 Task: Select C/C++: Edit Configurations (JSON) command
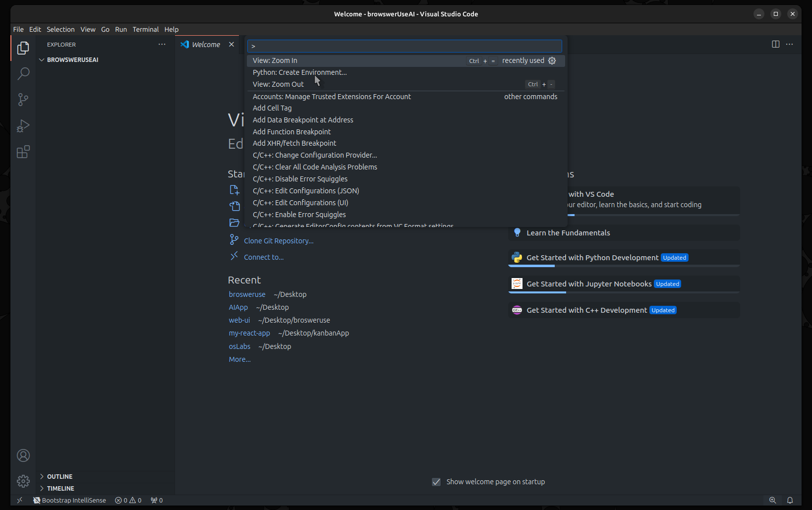[406, 191]
